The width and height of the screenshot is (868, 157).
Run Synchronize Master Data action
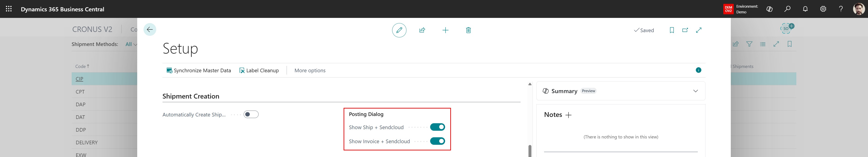(x=199, y=70)
